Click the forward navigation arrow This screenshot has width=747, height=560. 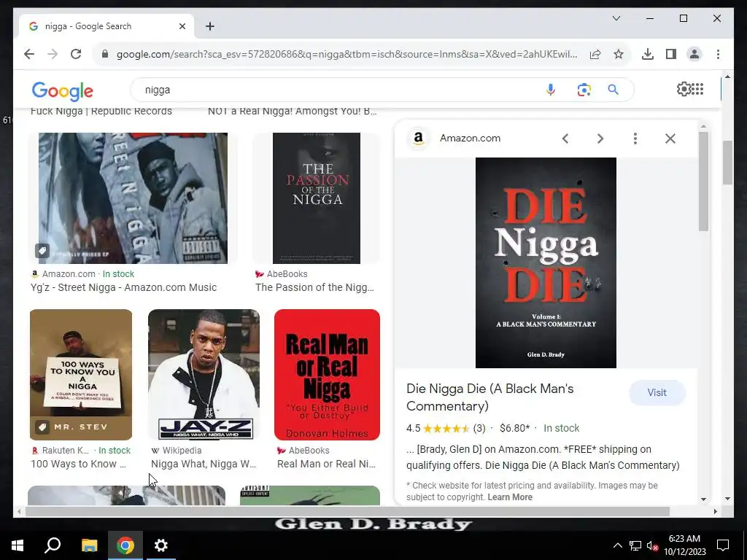pos(53,54)
